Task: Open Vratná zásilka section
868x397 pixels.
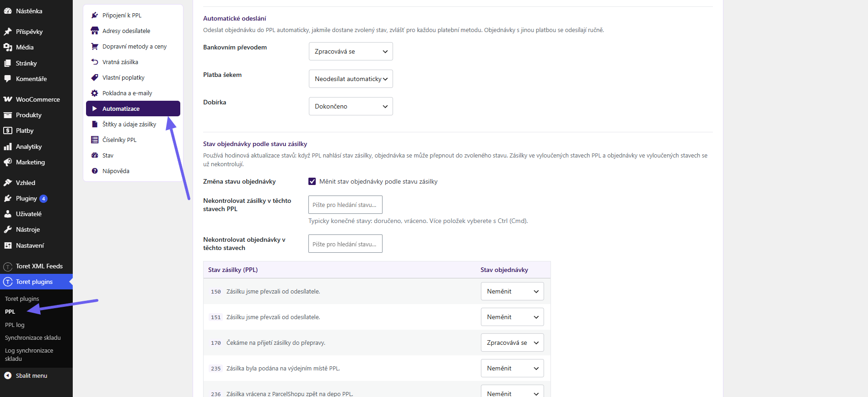Action: 133,62
